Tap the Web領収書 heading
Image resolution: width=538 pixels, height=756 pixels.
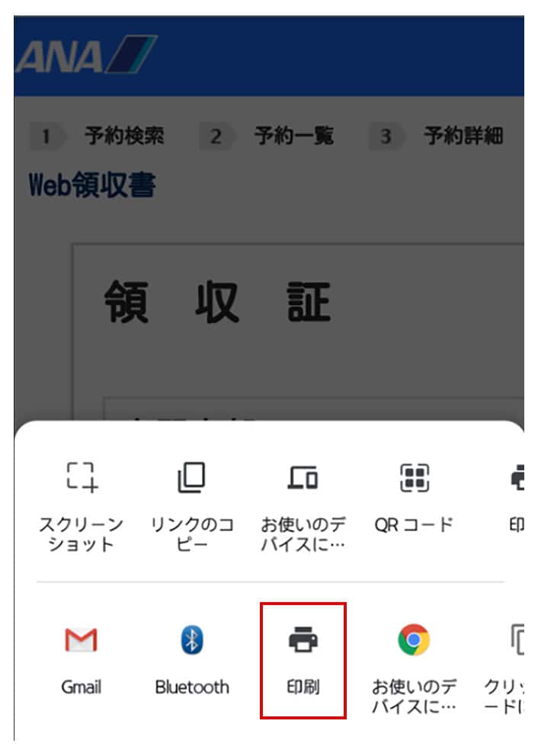pyautogui.click(x=92, y=184)
